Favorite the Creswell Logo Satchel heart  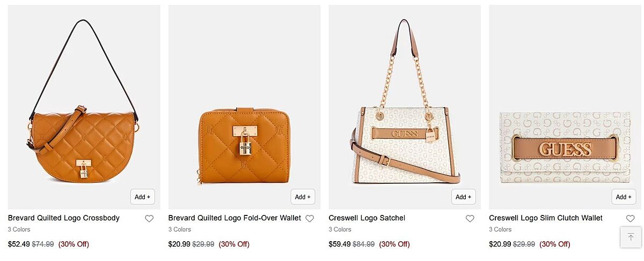click(470, 219)
